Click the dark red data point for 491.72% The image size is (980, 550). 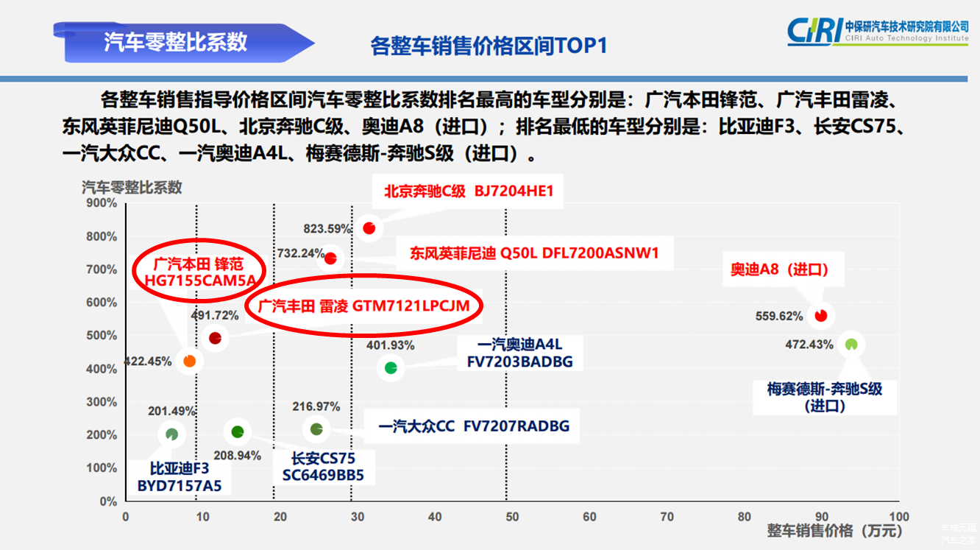pyautogui.click(x=215, y=338)
